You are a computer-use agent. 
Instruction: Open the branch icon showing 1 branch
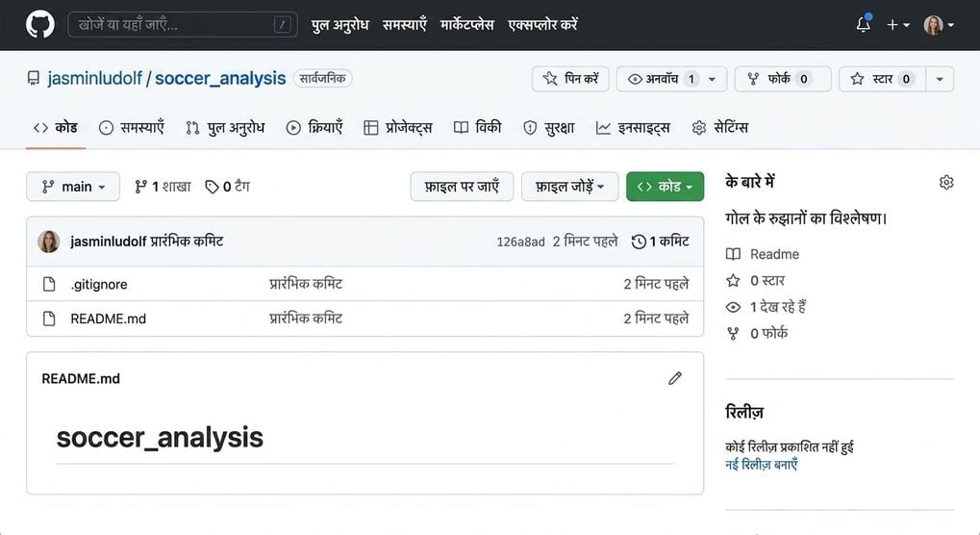coord(140,187)
